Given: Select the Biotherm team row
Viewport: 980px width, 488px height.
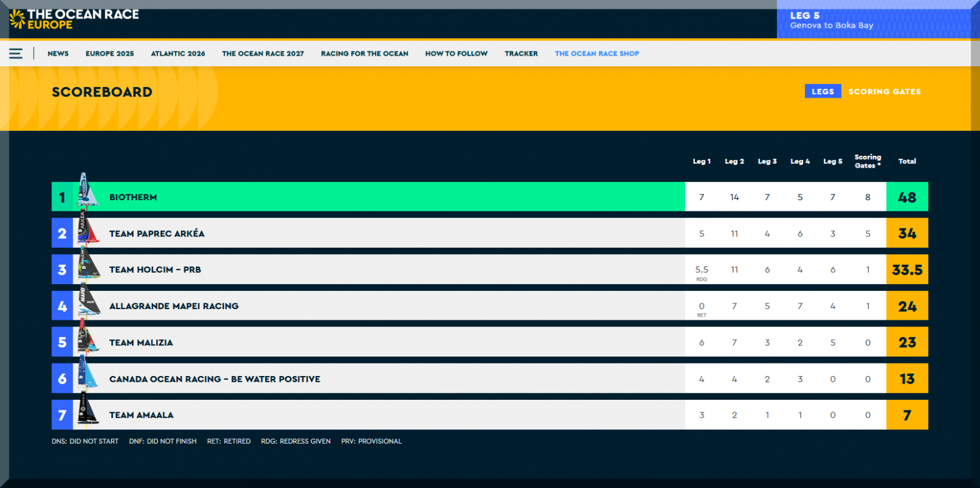Looking at the screenshot, I should pyautogui.click(x=375, y=197).
